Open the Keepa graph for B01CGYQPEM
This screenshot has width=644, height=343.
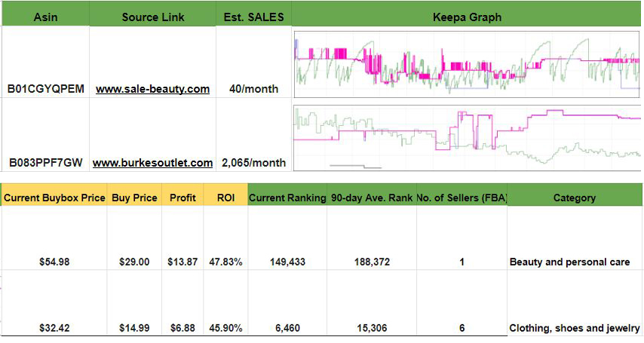pos(467,65)
